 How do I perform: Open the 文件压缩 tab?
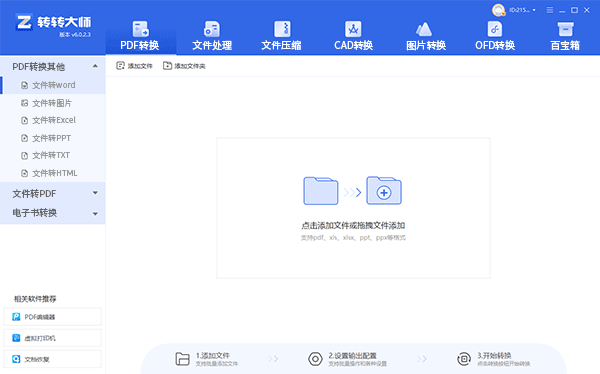(x=282, y=36)
